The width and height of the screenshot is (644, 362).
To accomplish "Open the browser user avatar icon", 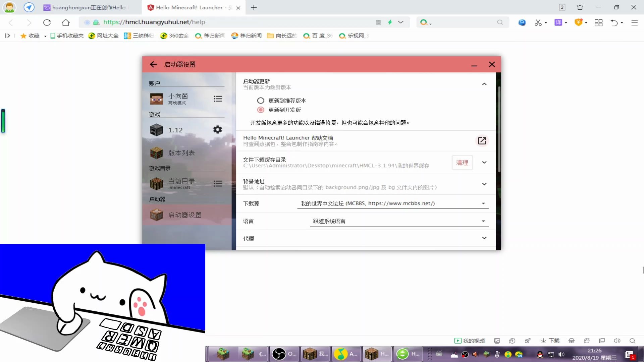I will click(9, 7).
